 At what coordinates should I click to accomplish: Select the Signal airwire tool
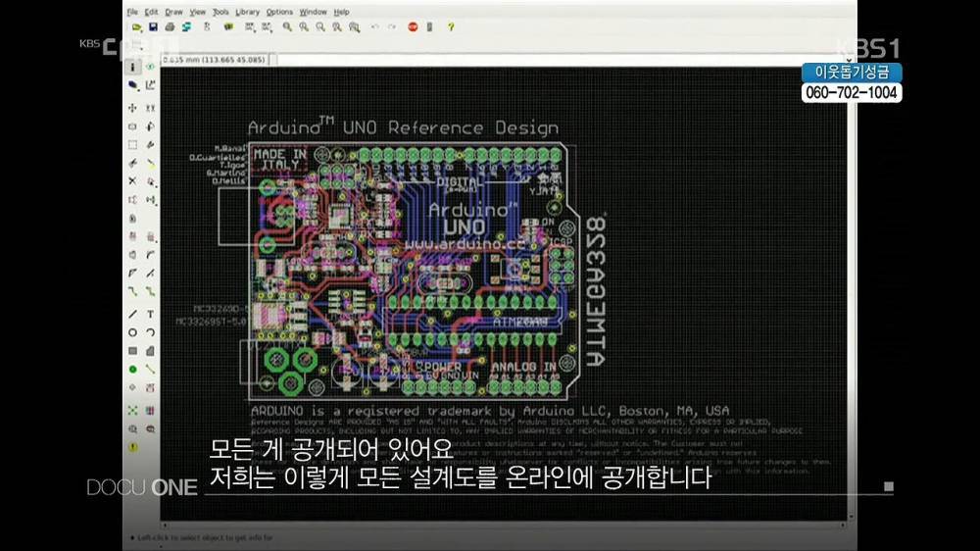pyautogui.click(x=150, y=369)
